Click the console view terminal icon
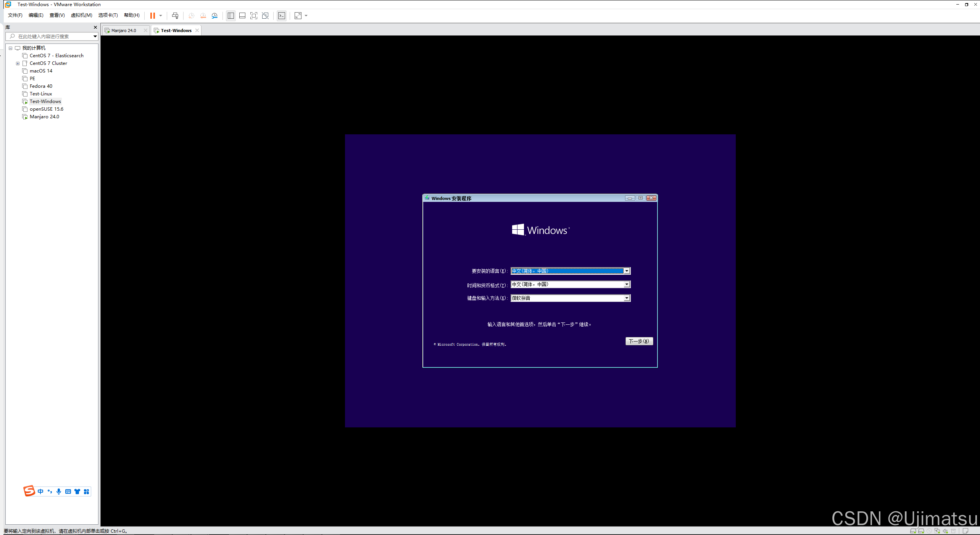This screenshot has height=535, width=980. point(282,16)
